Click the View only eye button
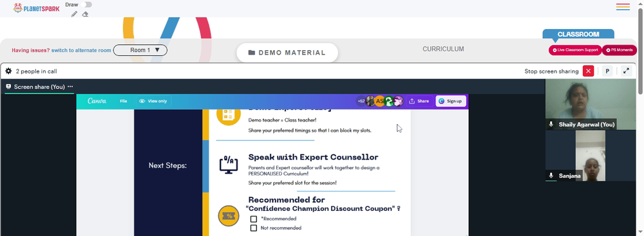Screen dimensions: 644x236 [x=153, y=101]
